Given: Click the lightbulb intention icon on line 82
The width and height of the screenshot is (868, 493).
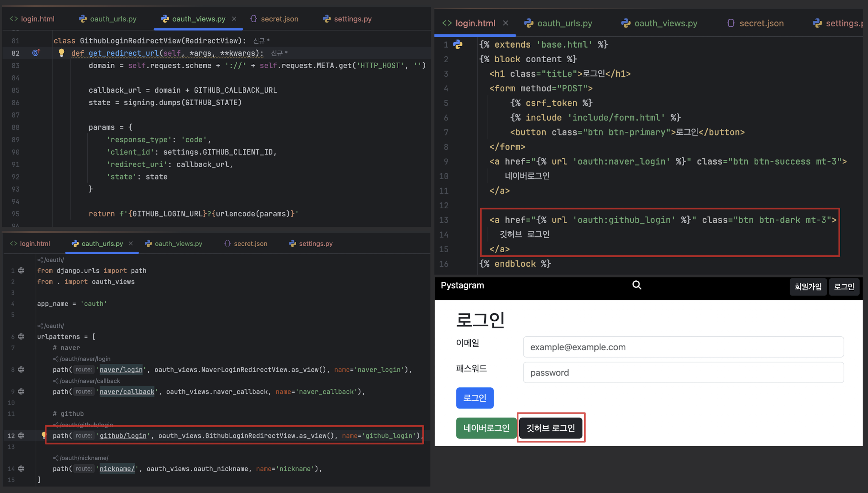Looking at the screenshot, I should tap(61, 53).
